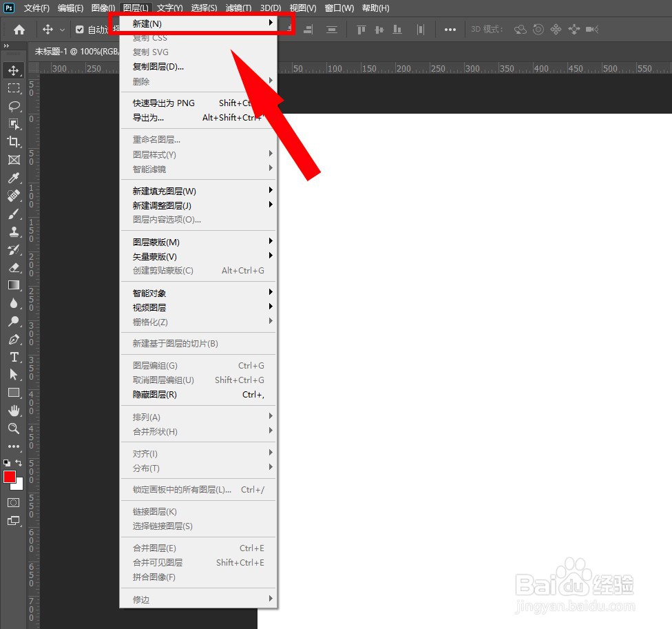Screen dimensions: 672x629
Task: Choose 导出为... menu entry
Action: pyautogui.click(x=198, y=118)
